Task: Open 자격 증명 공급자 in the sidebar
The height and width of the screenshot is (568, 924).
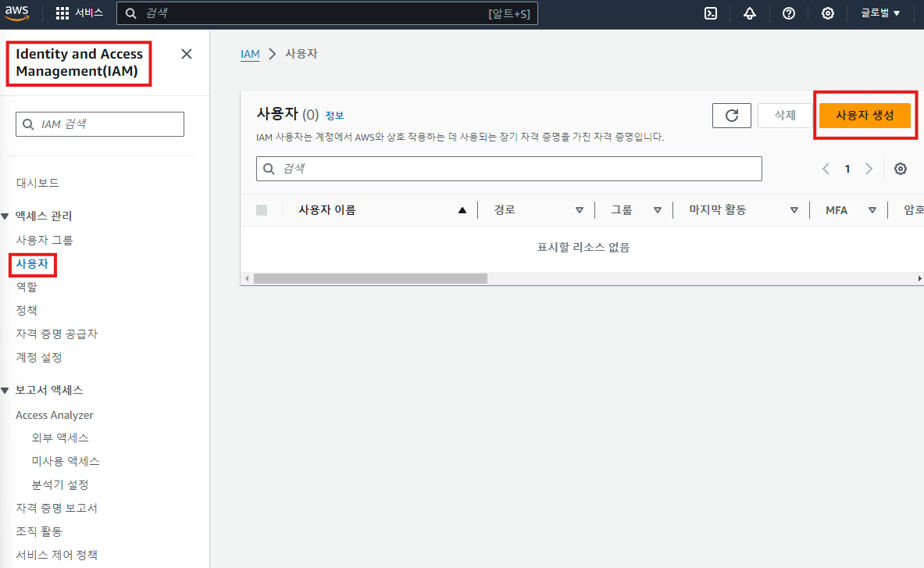Action: [x=56, y=334]
